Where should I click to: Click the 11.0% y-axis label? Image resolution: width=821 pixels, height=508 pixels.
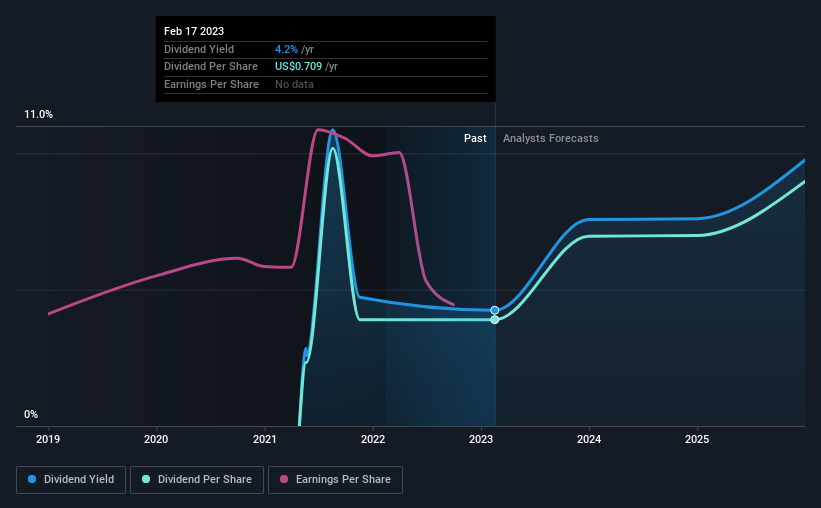click(38, 115)
